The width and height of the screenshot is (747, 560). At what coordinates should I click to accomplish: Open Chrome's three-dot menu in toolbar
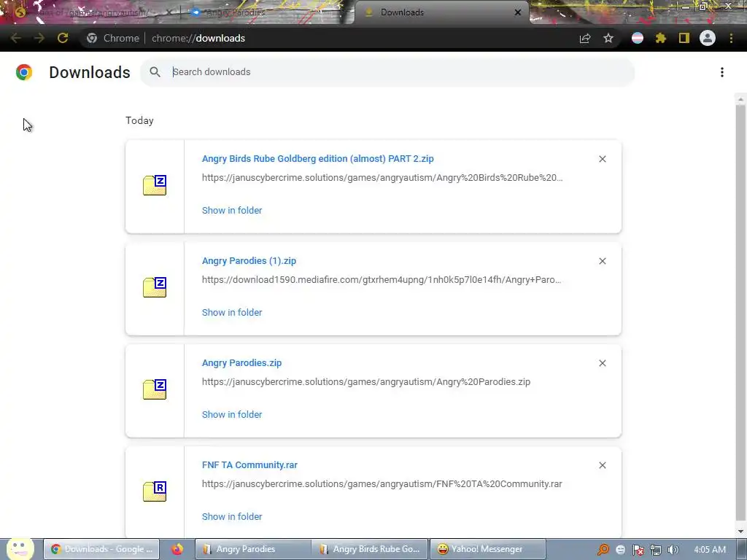[731, 38]
